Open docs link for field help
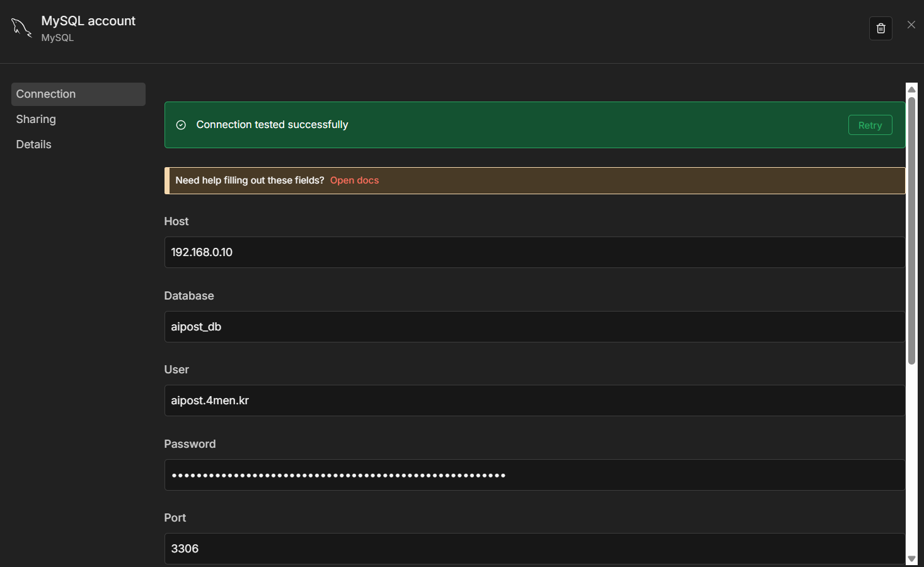924x567 pixels. click(354, 180)
